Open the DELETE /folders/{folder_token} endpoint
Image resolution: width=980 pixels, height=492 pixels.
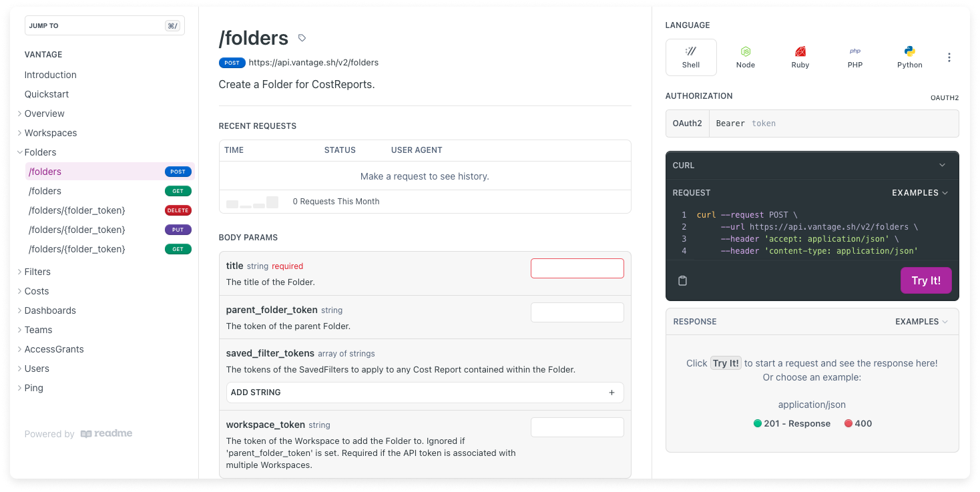pos(110,210)
